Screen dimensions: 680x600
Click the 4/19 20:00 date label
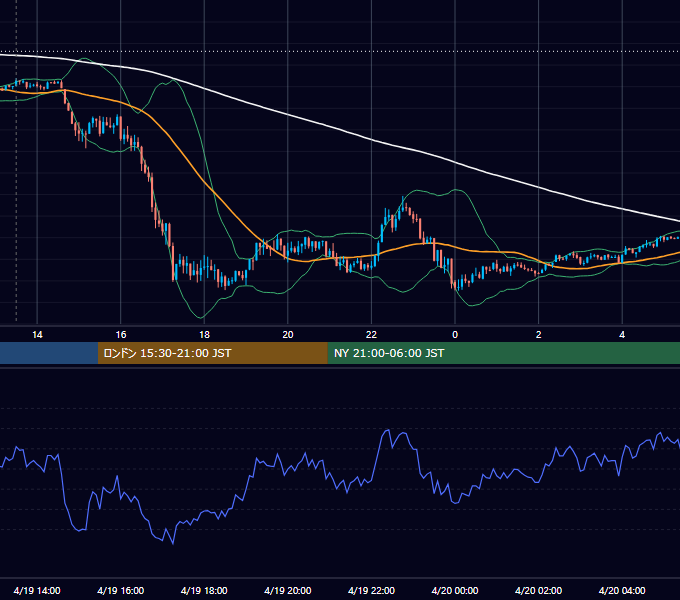(288, 590)
